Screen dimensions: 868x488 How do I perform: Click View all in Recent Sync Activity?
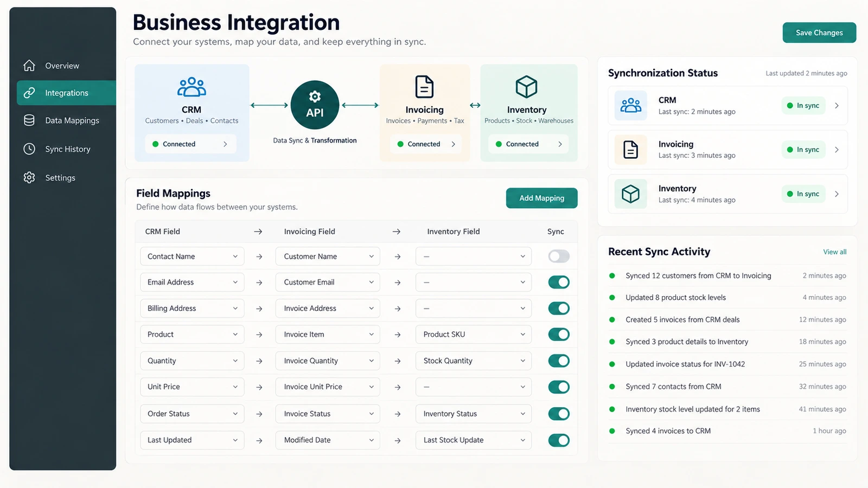point(834,252)
